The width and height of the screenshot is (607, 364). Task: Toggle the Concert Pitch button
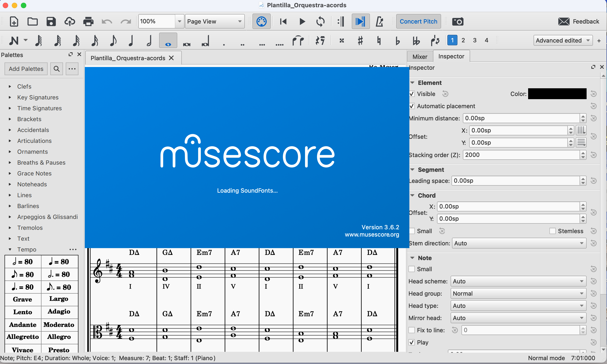pyautogui.click(x=418, y=22)
